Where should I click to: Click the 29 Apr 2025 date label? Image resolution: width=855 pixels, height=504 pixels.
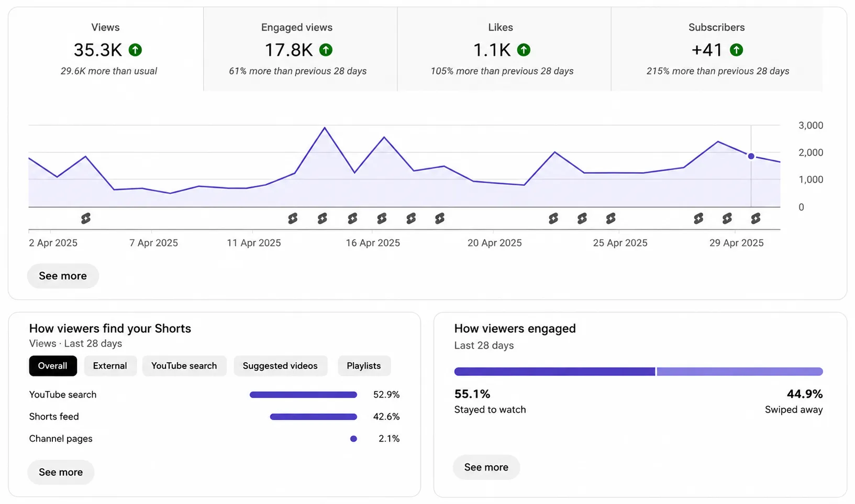737,243
